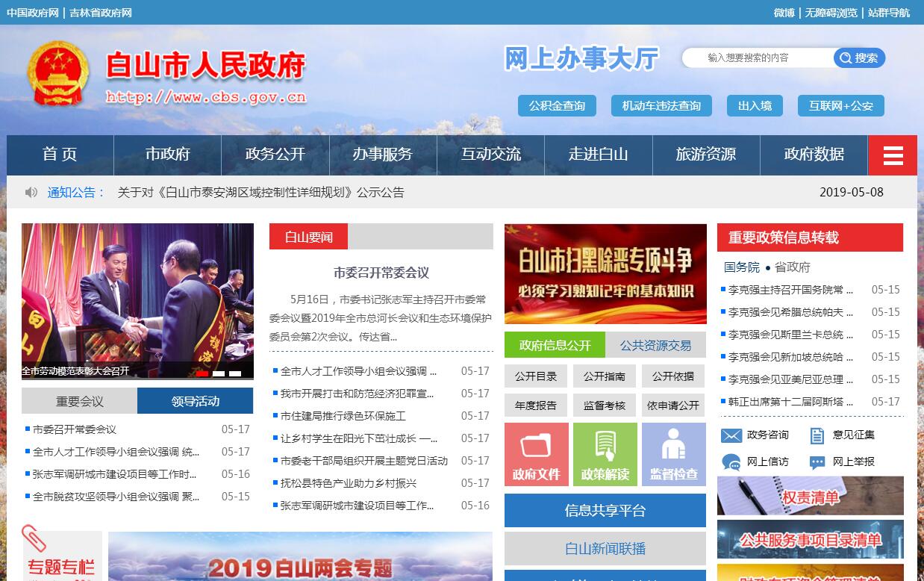
Task: Click the 政务咨询 envelope icon
Action: click(731, 435)
